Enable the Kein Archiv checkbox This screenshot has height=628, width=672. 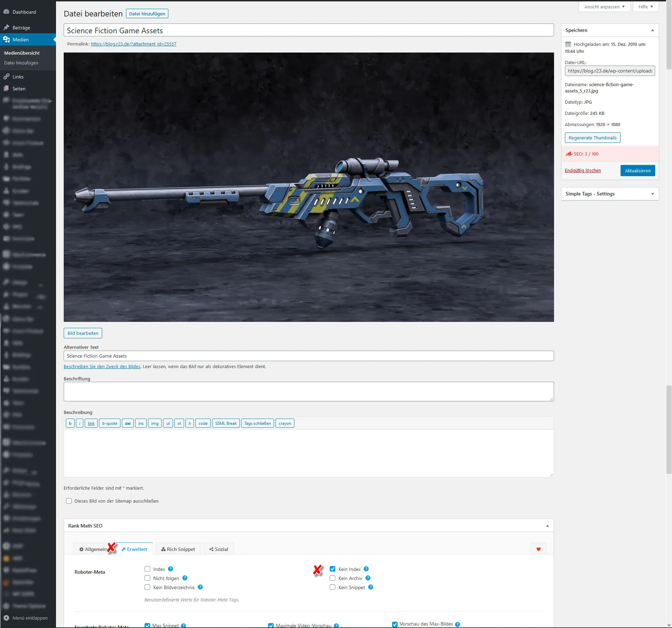[x=332, y=578]
